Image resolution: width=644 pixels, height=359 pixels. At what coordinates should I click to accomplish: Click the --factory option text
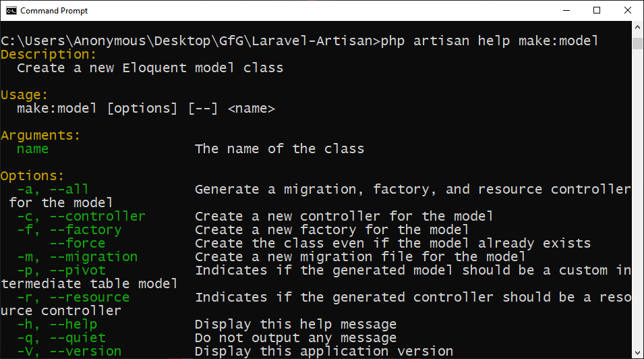tap(86, 229)
